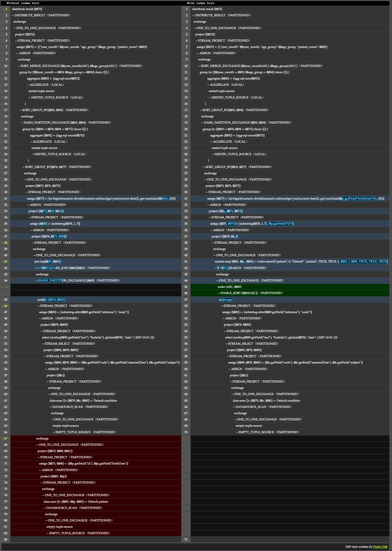Click the fold dash beside the empty left row
The image size is (392, 551).
7,287
